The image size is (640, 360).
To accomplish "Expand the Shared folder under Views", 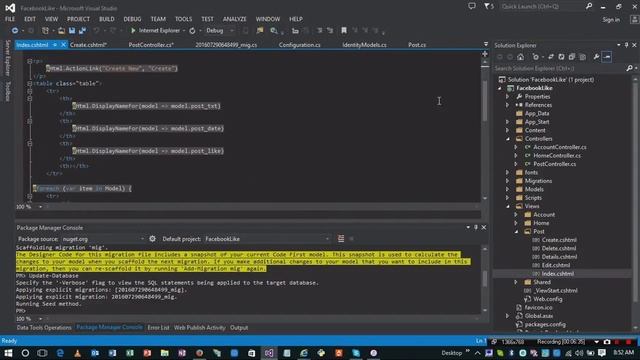I will click(516, 282).
